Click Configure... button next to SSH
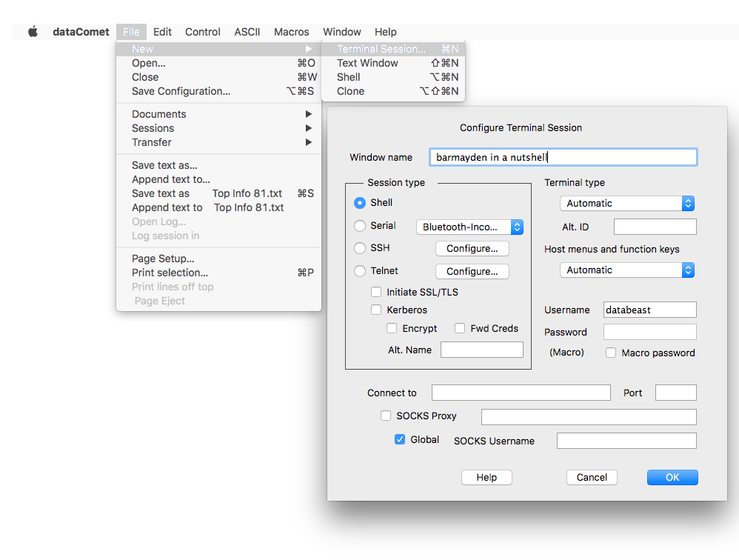 [472, 249]
